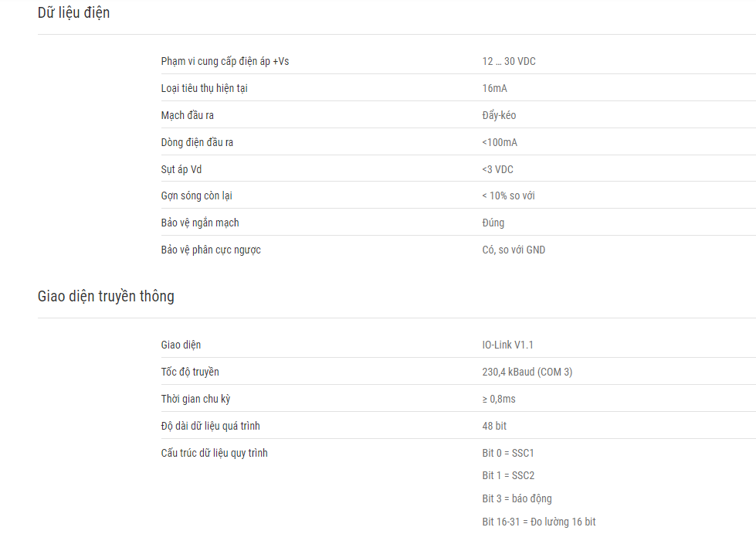Click the 'Giao diện truyền thông' section heading
Viewport: 756px width, 534px height.
point(106,296)
